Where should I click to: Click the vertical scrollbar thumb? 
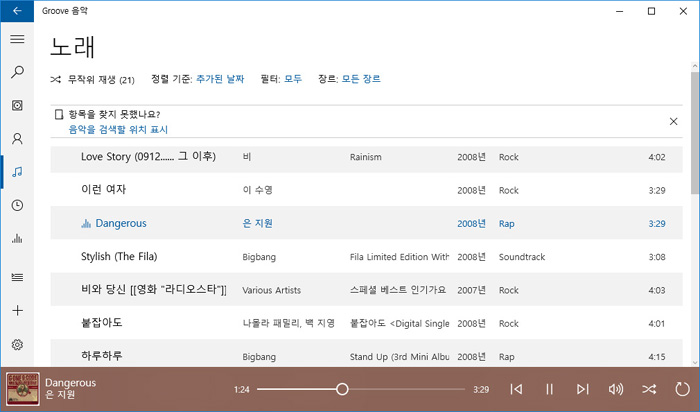695,133
